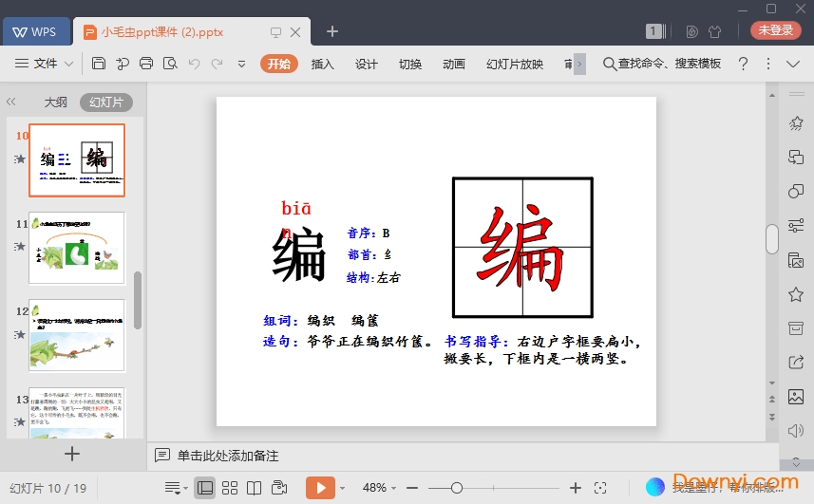Click the zoom slider handle

457,488
